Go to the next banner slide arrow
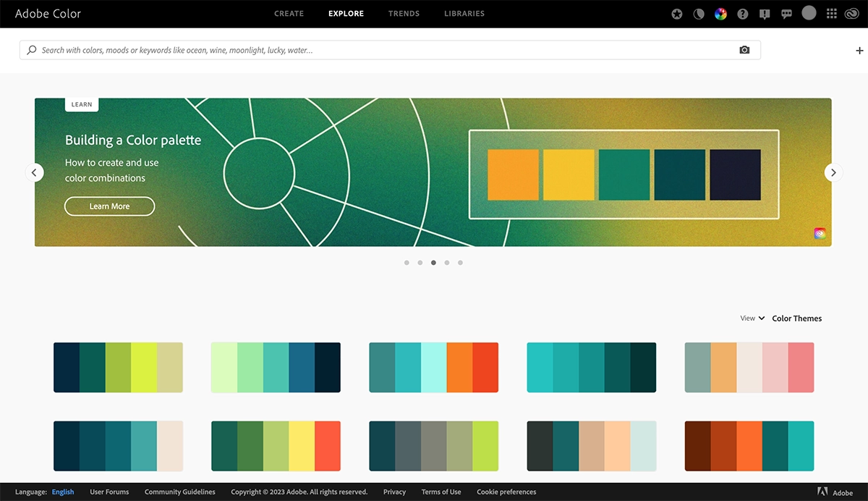868x501 pixels. (833, 172)
